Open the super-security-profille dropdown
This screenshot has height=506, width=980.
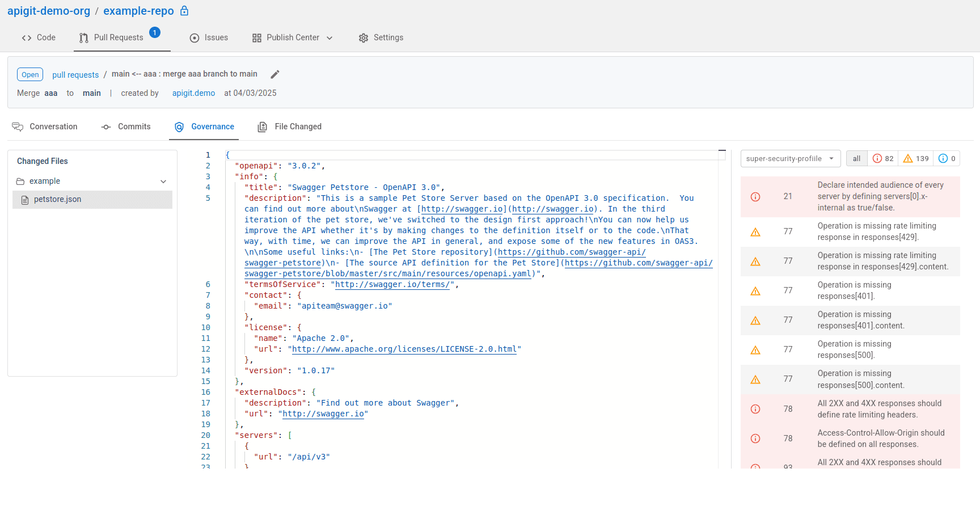click(791, 159)
